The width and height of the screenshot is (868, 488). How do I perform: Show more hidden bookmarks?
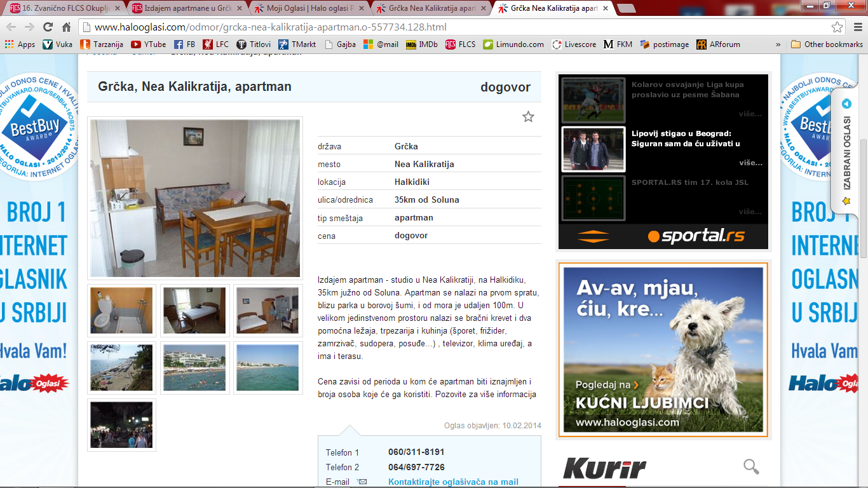[778, 44]
